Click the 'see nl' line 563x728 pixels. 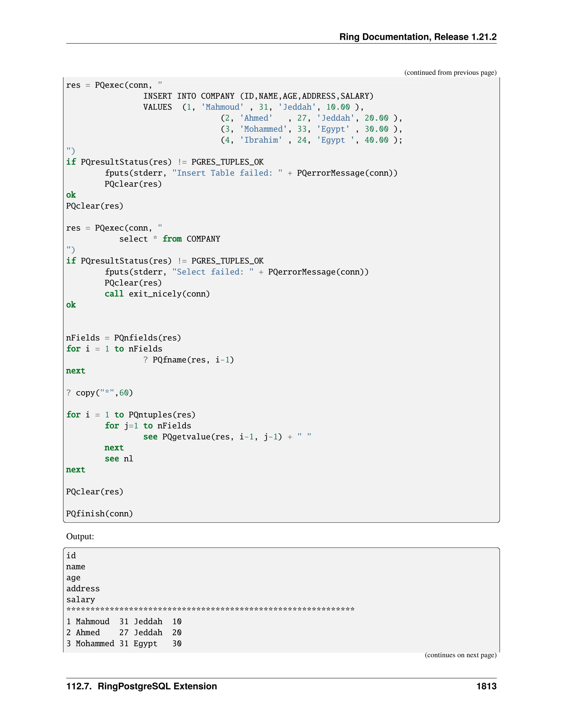[119, 459]
